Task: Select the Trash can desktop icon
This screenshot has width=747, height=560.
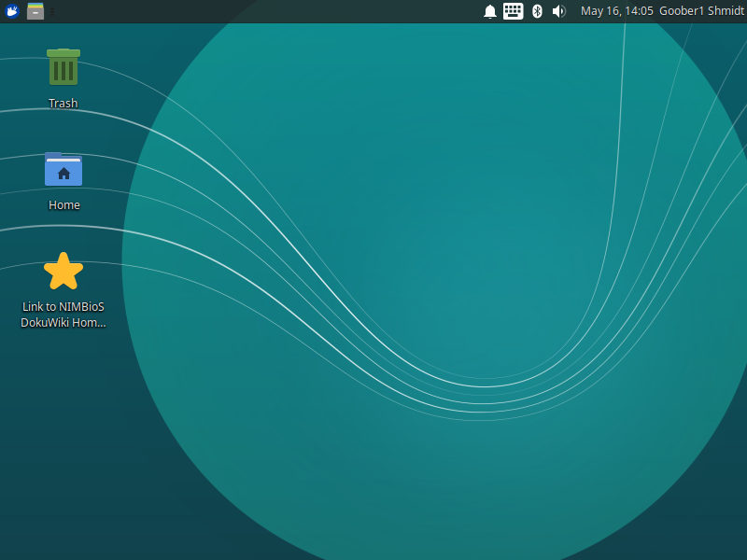Action: click(63, 68)
